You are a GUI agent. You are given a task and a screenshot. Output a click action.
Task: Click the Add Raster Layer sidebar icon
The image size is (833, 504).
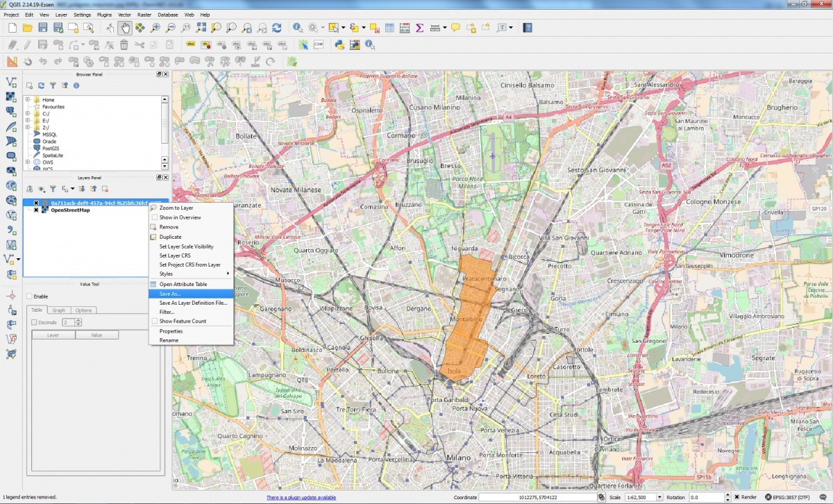pos(11,96)
